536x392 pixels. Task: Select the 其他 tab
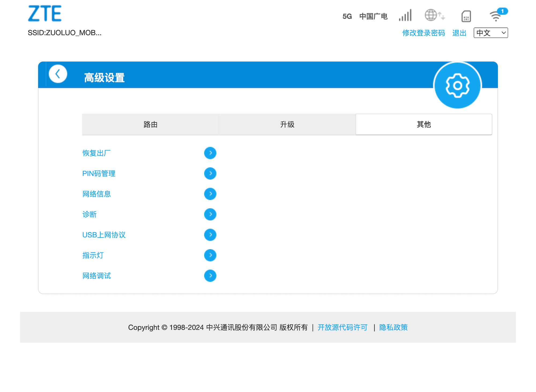coord(424,124)
